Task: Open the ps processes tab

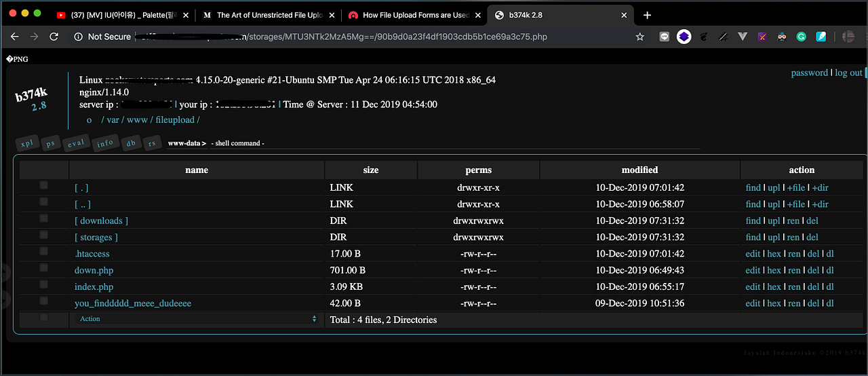Action: pos(50,143)
